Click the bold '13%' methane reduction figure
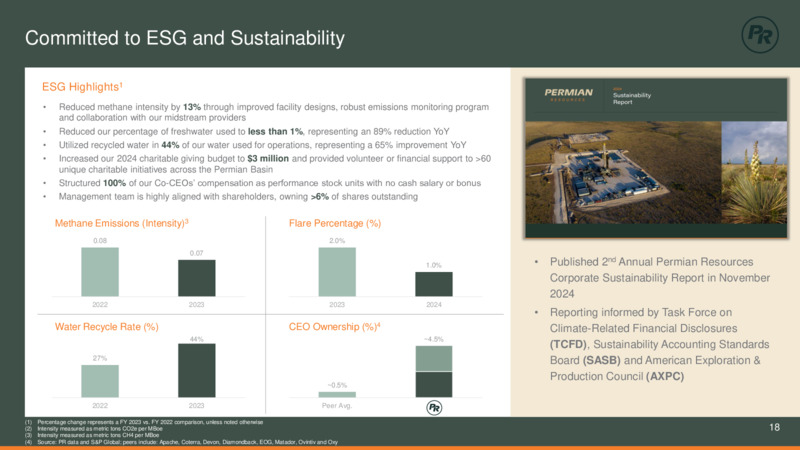Viewport: 800px width, 450px height. coord(192,107)
